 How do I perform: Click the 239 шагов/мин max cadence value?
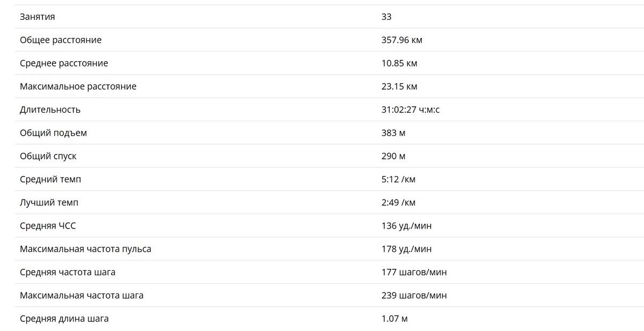pyautogui.click(x=414, y=295)
